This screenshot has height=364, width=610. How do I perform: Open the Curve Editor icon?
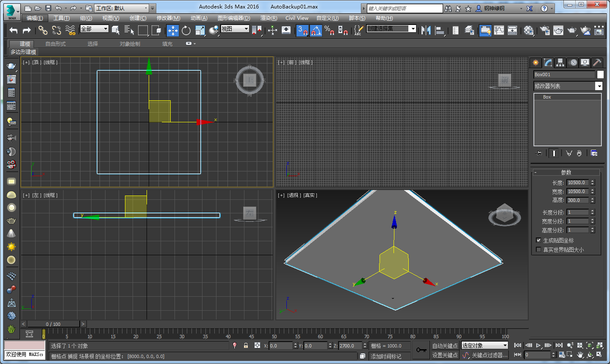coord(499,30)
